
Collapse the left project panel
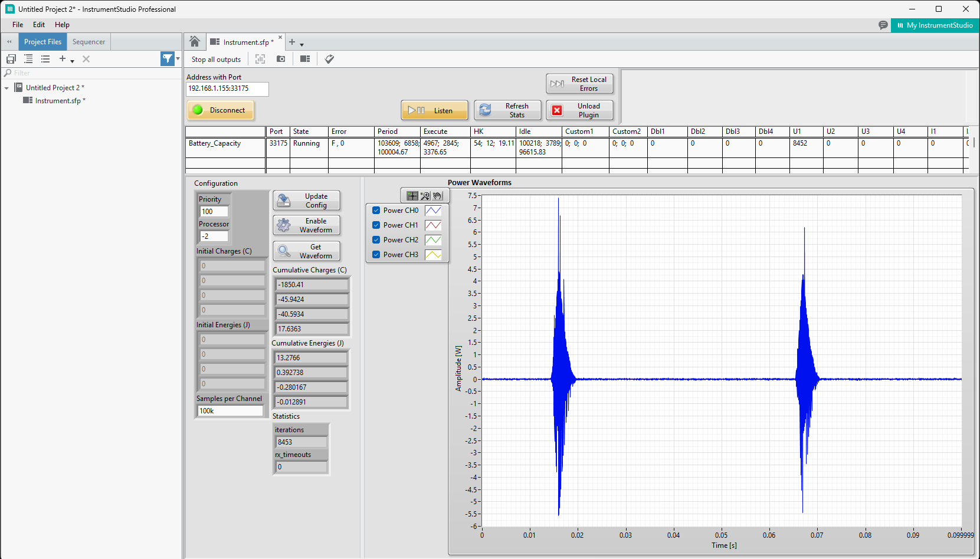tap(9, 42)
